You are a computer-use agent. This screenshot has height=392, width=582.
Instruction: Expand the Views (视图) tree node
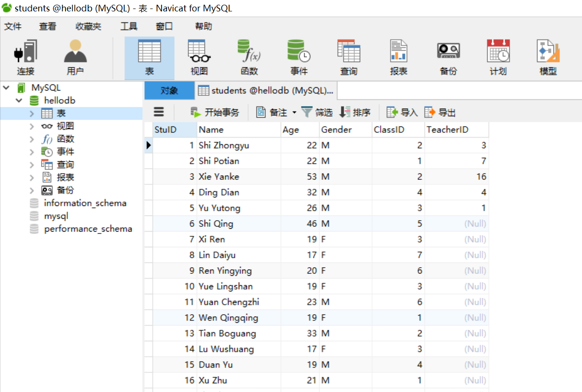click(32, 126)
